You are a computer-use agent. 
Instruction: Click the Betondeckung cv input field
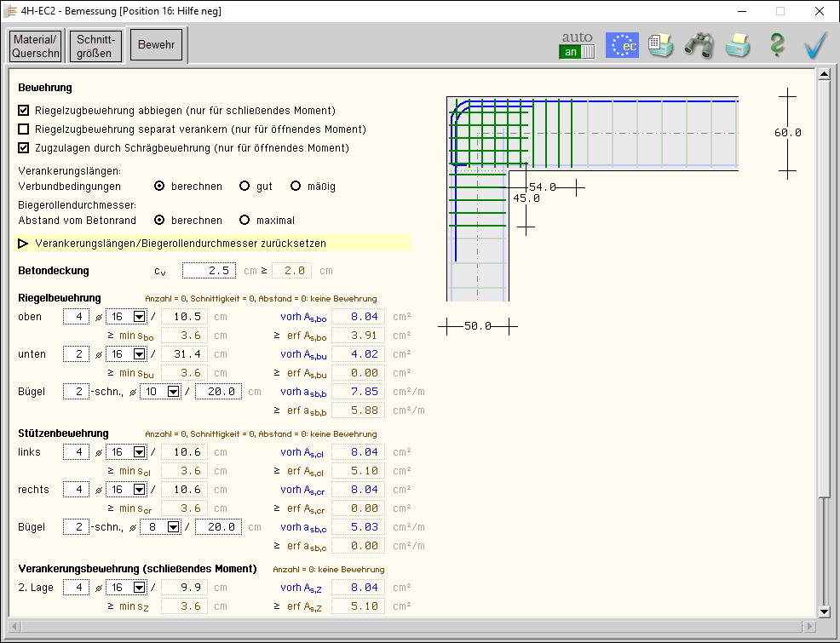tap(209, 271)
